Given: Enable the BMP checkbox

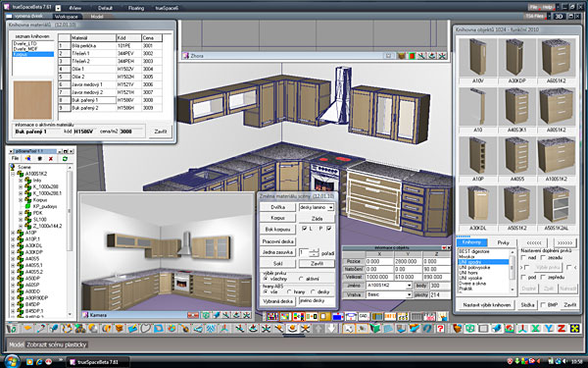Looking at the screenshot, I should (x=543, y=305).
